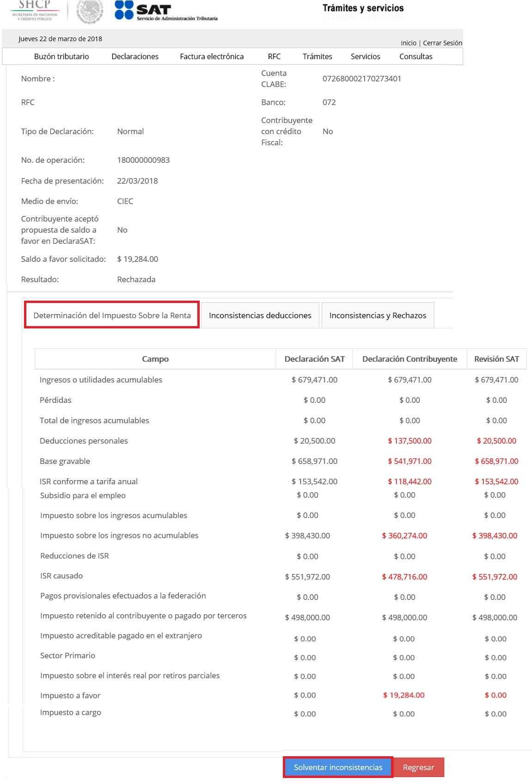Open the Buzón tributario menu

click(61, 56)
